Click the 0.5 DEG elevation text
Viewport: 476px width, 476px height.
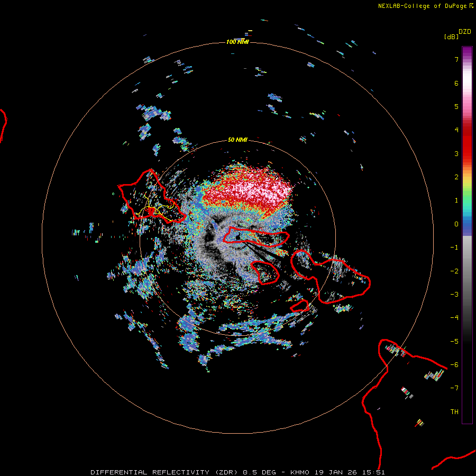260,472
